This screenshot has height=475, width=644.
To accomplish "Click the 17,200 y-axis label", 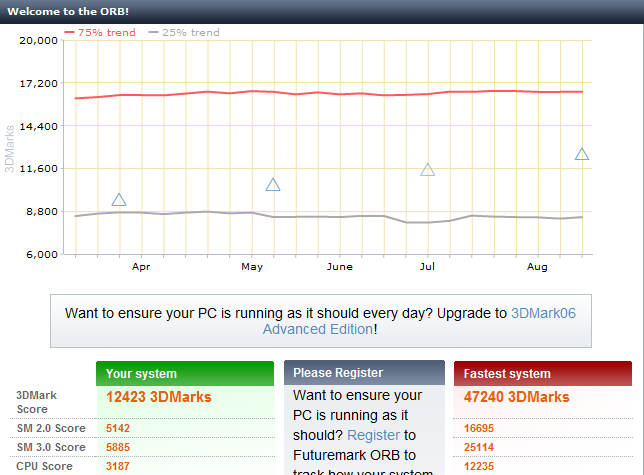I will [39, 83].
